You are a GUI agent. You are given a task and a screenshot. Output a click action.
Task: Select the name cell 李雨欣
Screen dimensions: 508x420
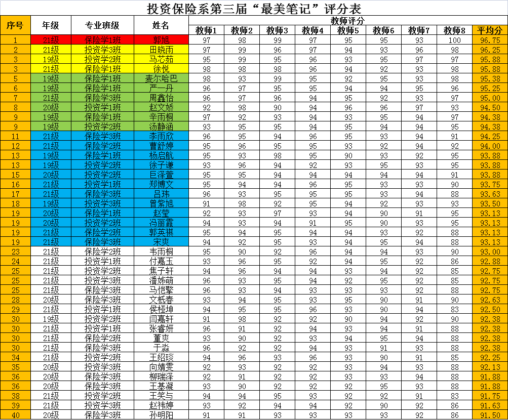161,136
